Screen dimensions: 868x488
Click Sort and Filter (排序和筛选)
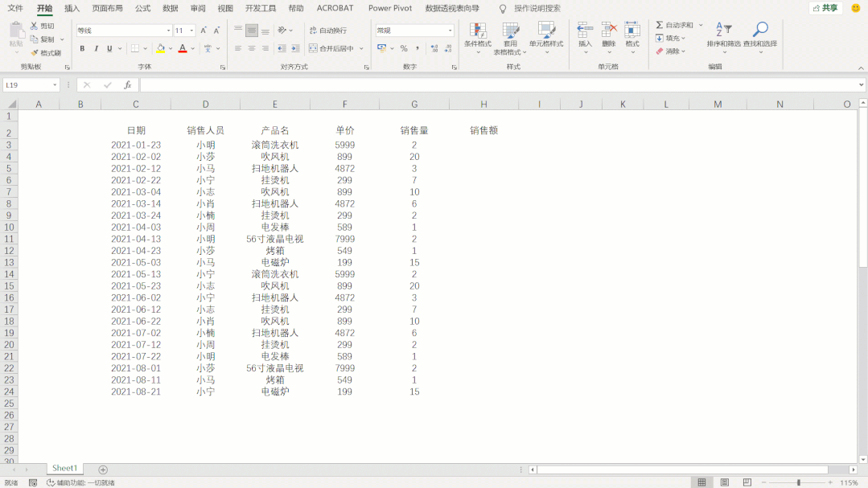coord(723,38)
